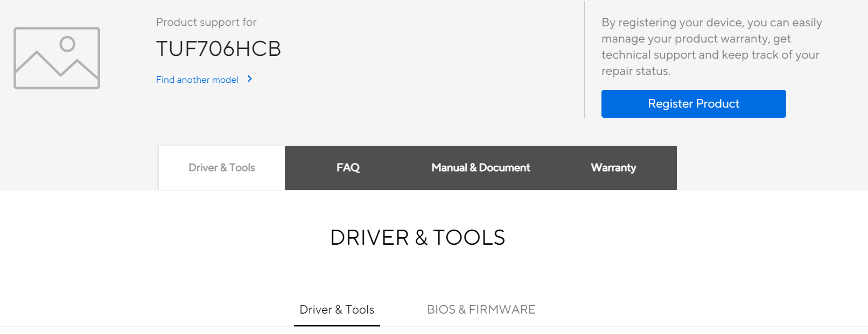Click the chevron next to Find another model

pyautogui.click(x=249, y=79)
